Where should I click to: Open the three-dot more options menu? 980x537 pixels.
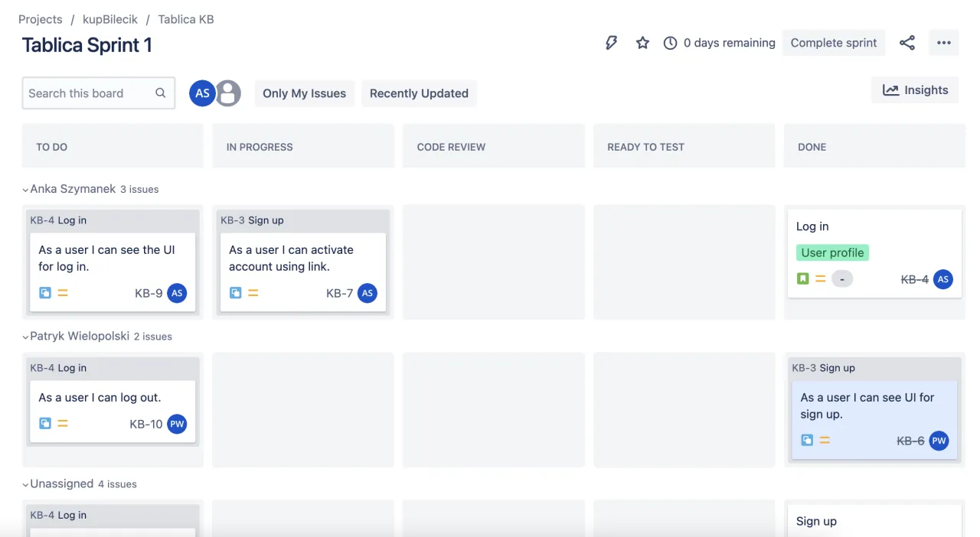pyautogui.click(x=943, y=43)
